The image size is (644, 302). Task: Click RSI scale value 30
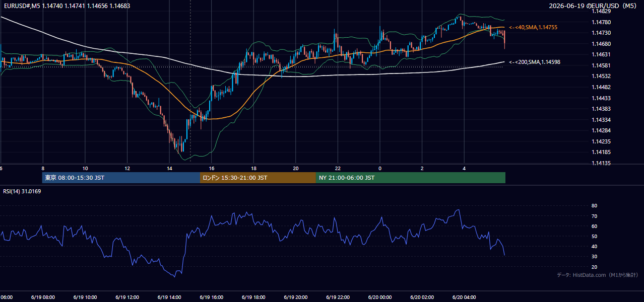pyautogui.click(x=594, y=257)
